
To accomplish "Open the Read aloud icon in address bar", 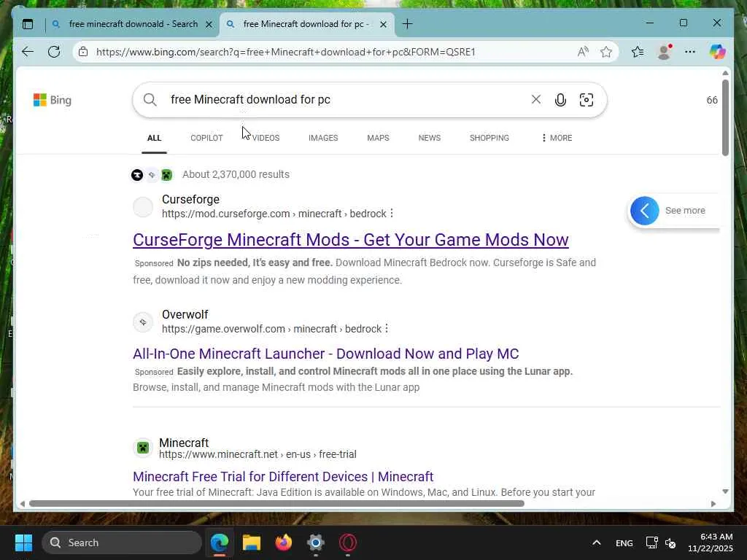I will tap(583, 52).
